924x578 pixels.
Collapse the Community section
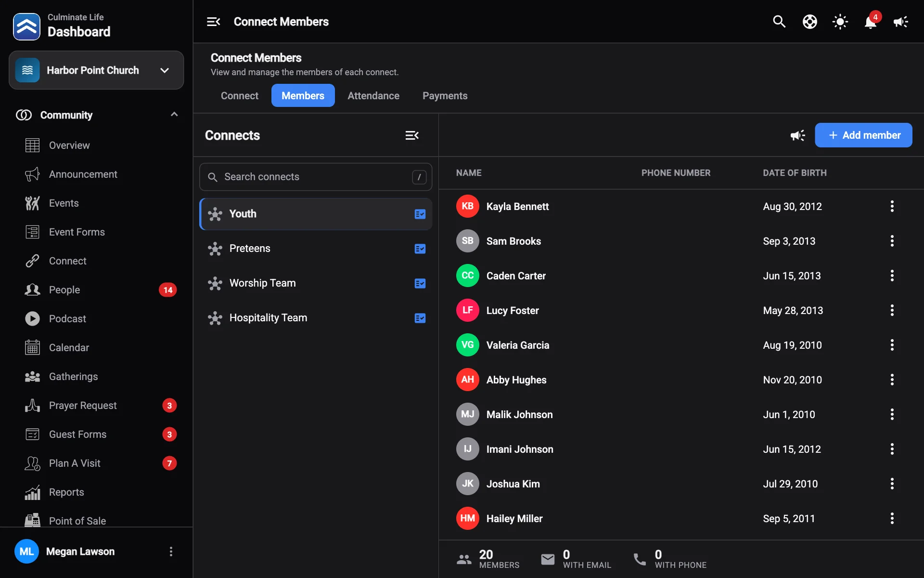[x=174, y=115]
